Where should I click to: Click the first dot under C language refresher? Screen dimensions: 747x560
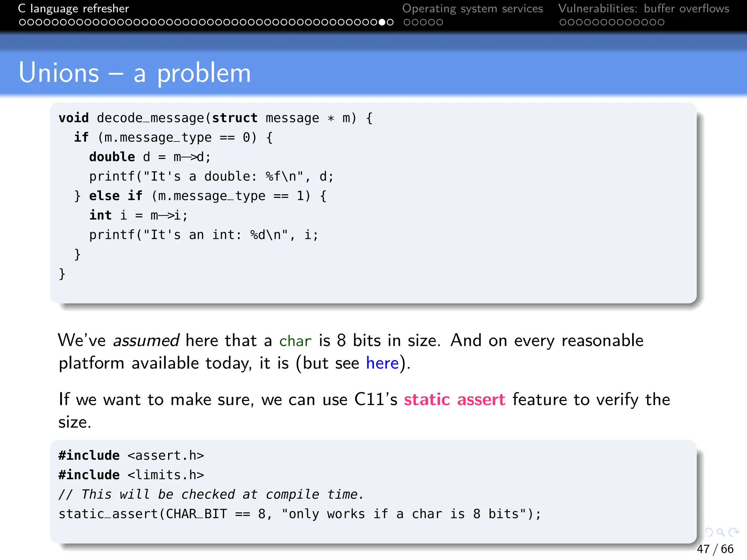(x=23, y=22)
